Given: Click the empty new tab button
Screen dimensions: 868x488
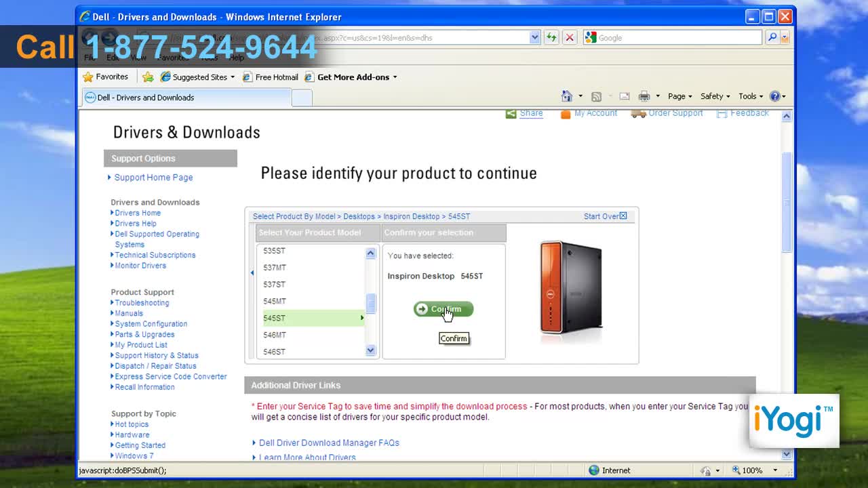Looking at the screenshot, I should tap(302, 98).
